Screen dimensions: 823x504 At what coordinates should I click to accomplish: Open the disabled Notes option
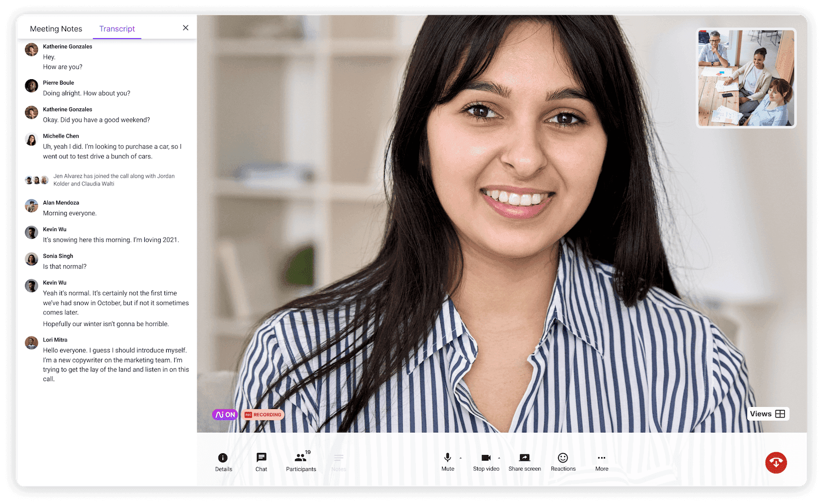339,461
